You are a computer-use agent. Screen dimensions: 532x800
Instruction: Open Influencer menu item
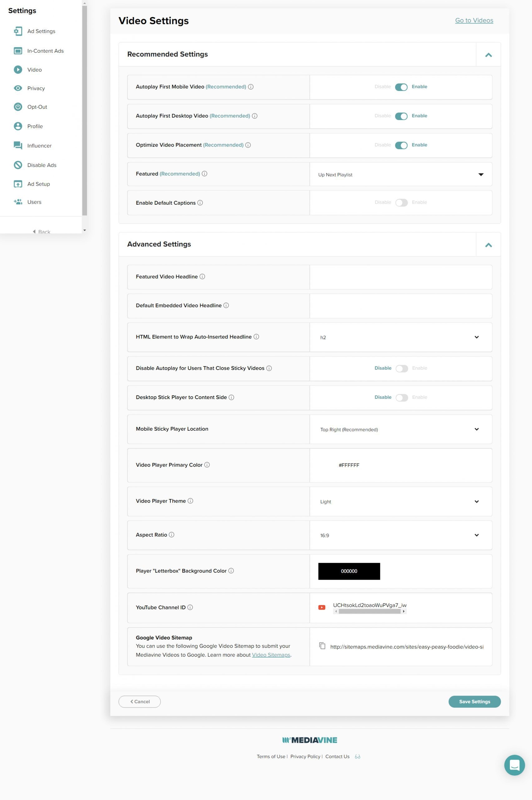(39, 146)
